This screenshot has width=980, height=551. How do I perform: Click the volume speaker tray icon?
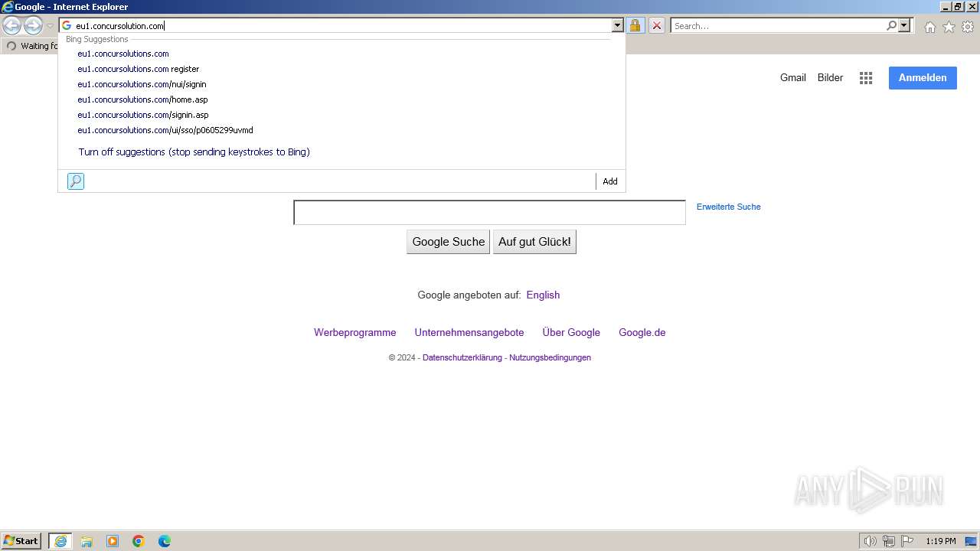(870, 541)
